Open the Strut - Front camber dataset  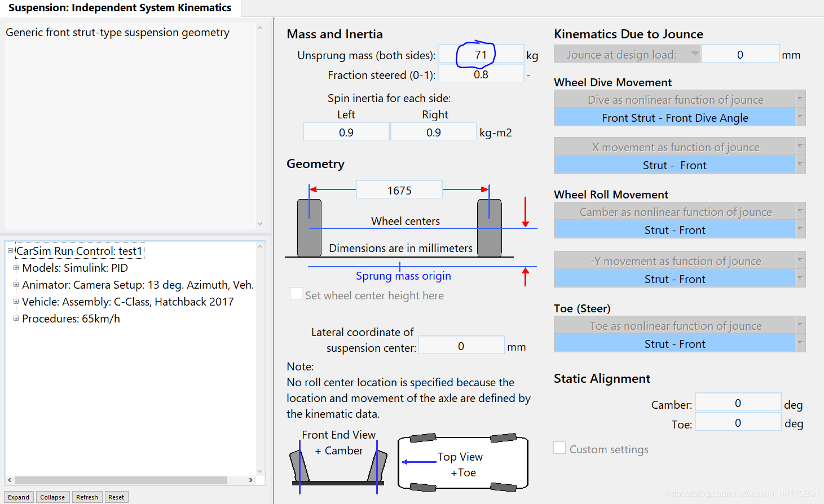pos(675,229)
